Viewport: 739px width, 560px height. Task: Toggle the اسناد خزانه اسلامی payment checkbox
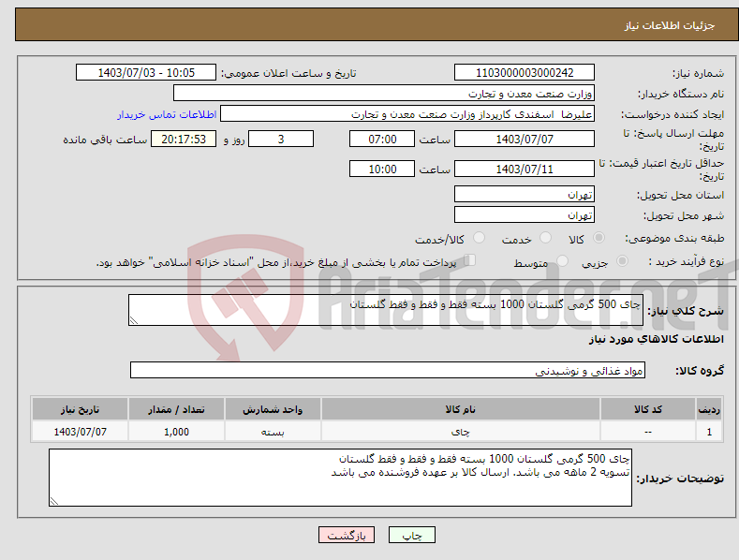pos(470,259)
